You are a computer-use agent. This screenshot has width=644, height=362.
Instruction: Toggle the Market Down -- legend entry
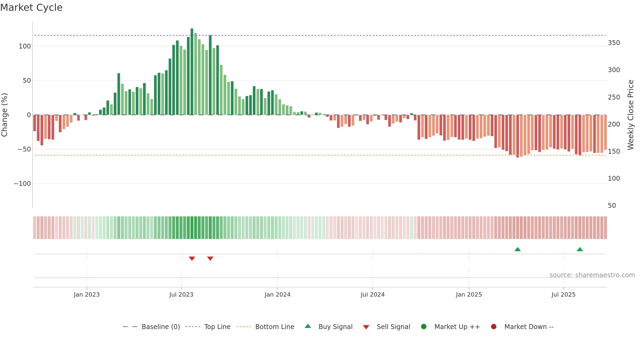pyautogui.click(x=522, y=327)
